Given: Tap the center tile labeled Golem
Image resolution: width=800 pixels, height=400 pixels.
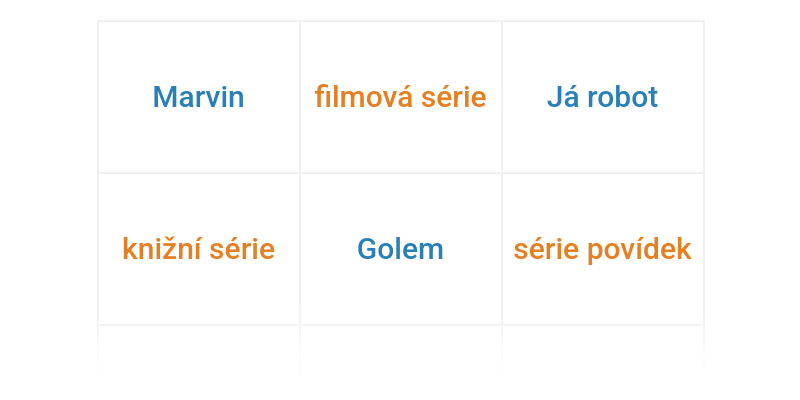Looking at the screenshot, I should pyautogui.click(x=400, y=249).
